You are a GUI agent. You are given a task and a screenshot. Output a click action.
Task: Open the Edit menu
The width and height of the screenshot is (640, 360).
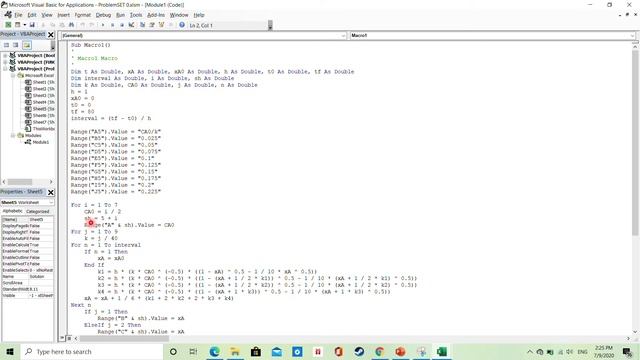(32, 15)
